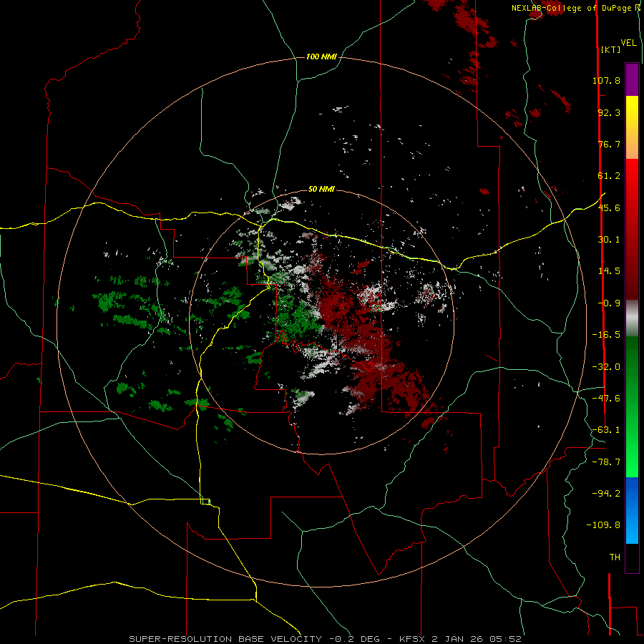Image resolution: width=644 pixels, height=644 pixels.
Task: Select the -0.9 scale value
Action: tap(609, 303)
